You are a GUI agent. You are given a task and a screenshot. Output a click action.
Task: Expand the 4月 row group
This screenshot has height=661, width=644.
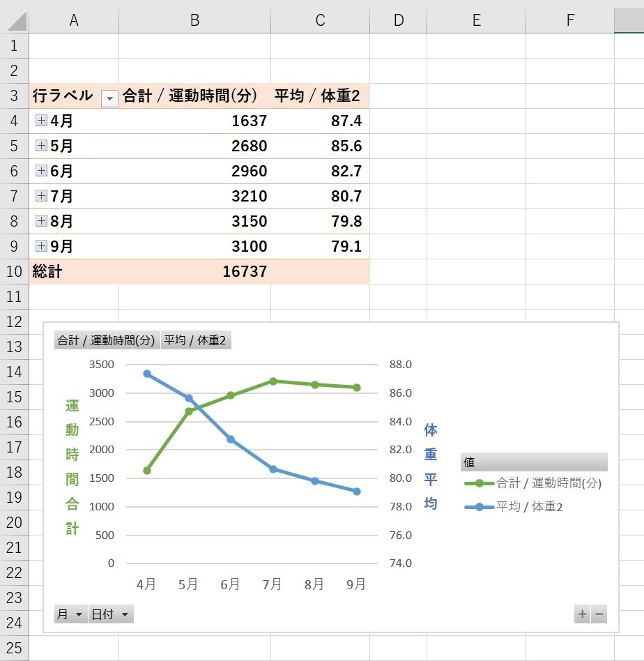(41, 121)
